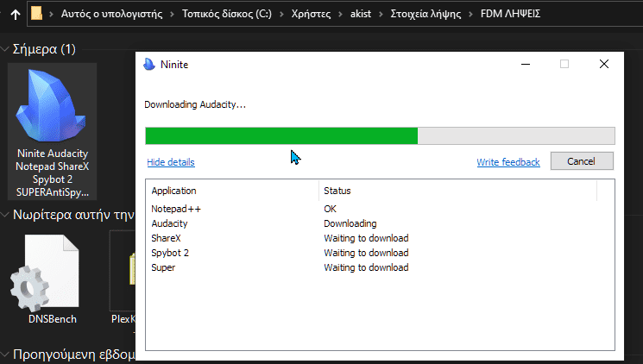Navigate to akist breadcrumb
This screenshot has width=643, height=364.
coord(361,14)
